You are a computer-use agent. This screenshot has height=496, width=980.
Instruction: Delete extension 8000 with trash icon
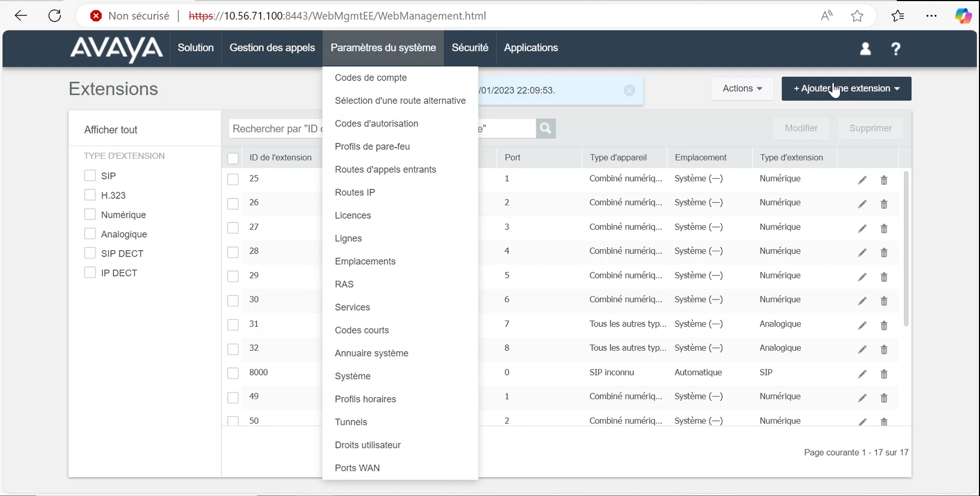coord(884,374)
